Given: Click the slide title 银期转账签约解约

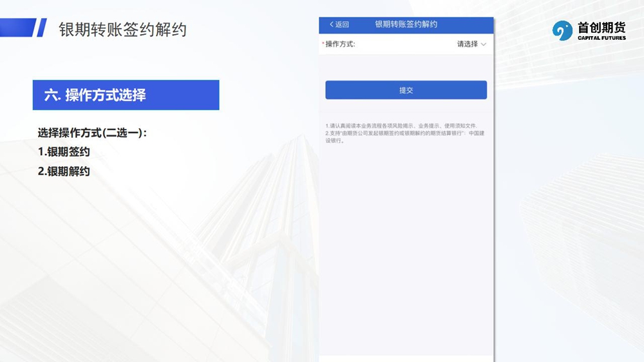Looking at the screenshot, I should click(122, 30).
